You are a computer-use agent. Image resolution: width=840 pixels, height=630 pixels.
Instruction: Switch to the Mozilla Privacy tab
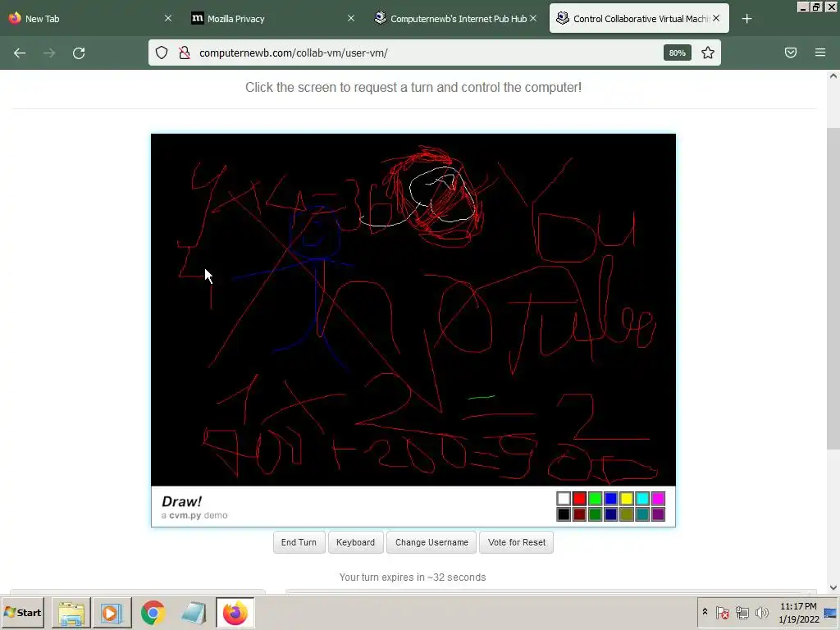click(x=272, y=19)
